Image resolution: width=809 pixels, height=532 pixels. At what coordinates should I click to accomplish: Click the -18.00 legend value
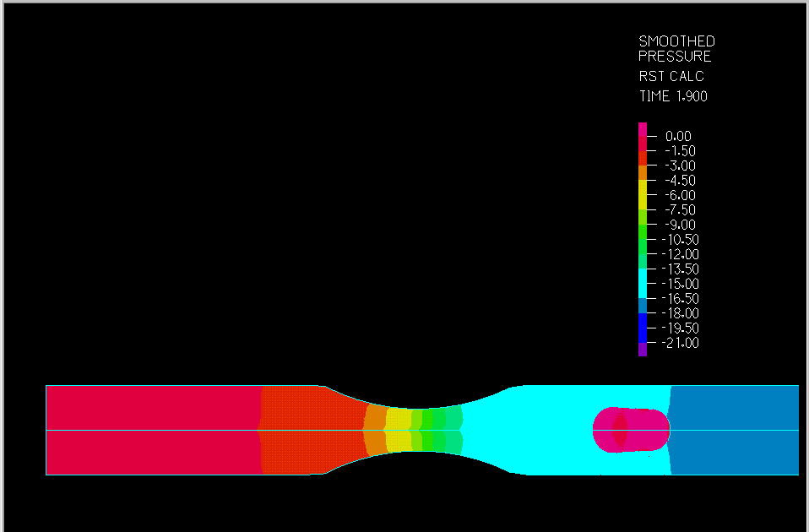point(680,313)
